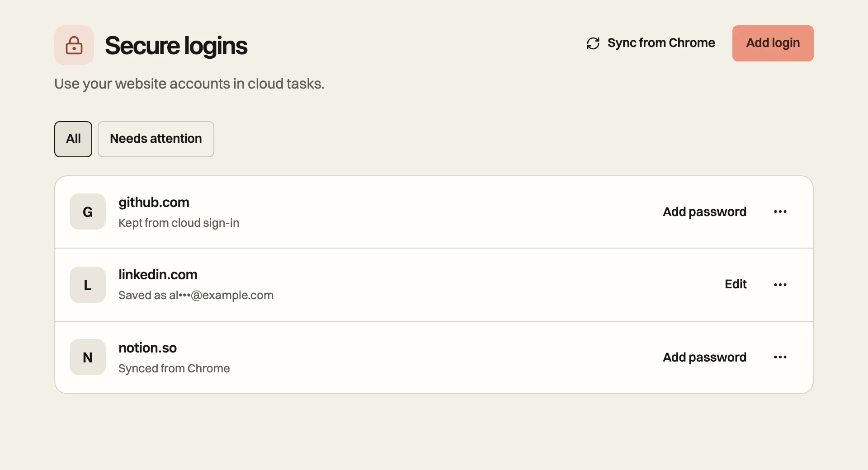Click 'Use your website accounts in cloud tasks.'
The image size is (868, 470).
[x=189, y=84]
